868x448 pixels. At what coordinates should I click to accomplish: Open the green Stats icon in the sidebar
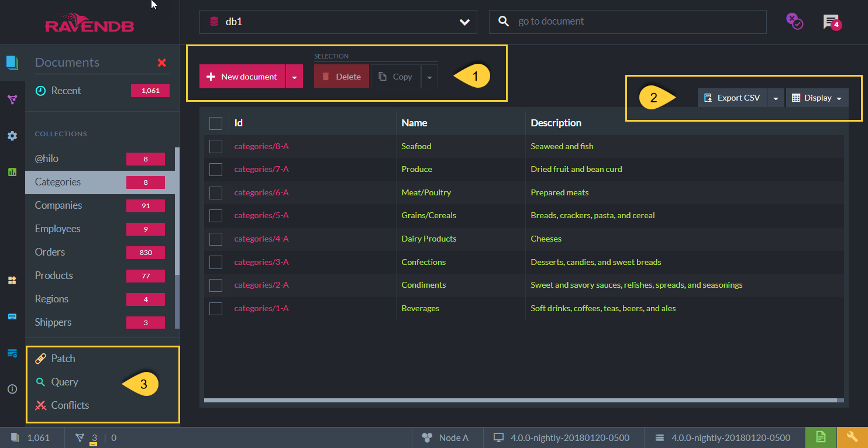point(12,172)
